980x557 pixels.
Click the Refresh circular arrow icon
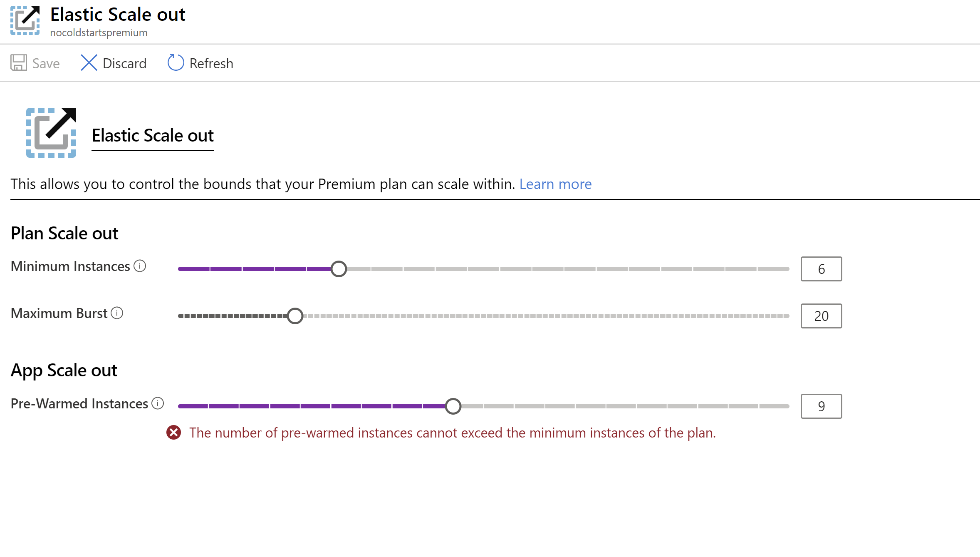176,63
